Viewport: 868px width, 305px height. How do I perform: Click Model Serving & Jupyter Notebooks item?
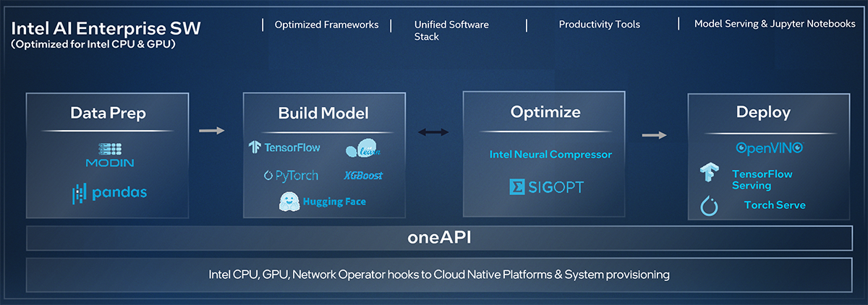[x=775, y=24]
